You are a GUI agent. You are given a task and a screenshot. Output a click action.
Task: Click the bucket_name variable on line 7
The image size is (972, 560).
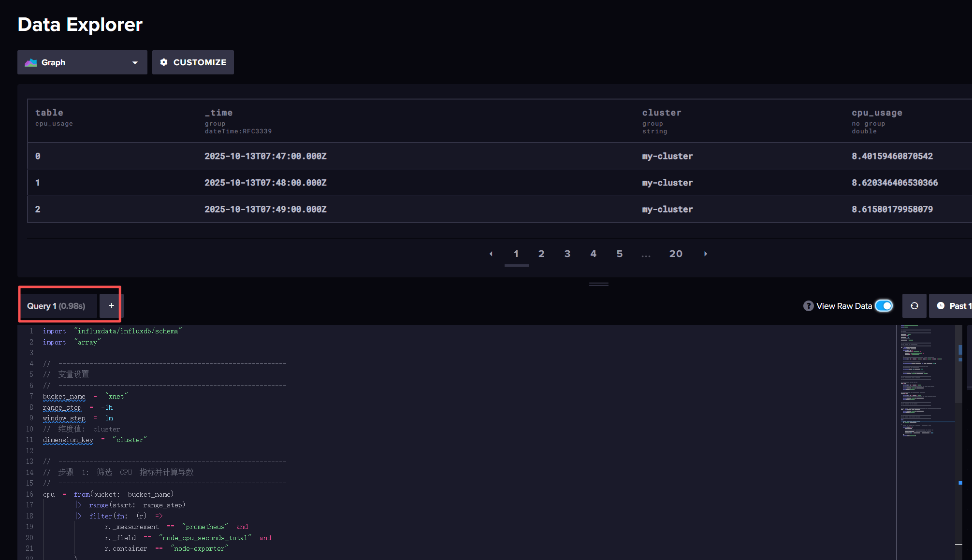click(64, 396)
